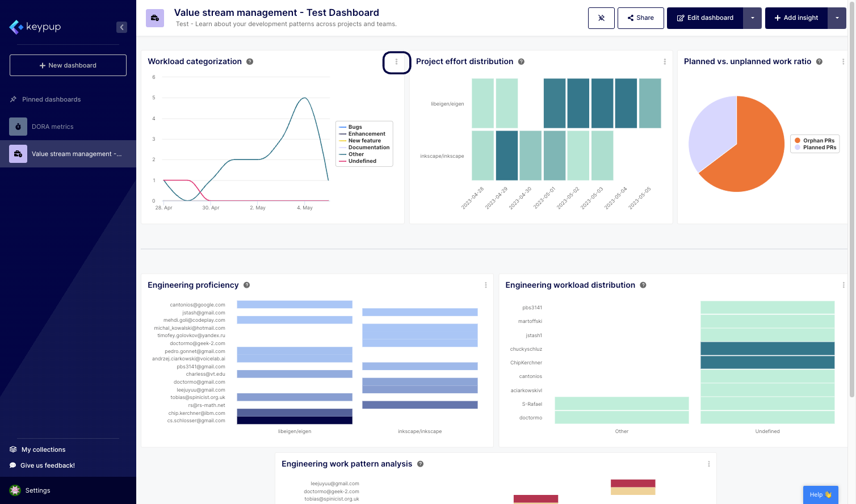Screen dimensions: 856x504
Task: Toggle Undefined series in the workload legend
Action: click(362, 161)
